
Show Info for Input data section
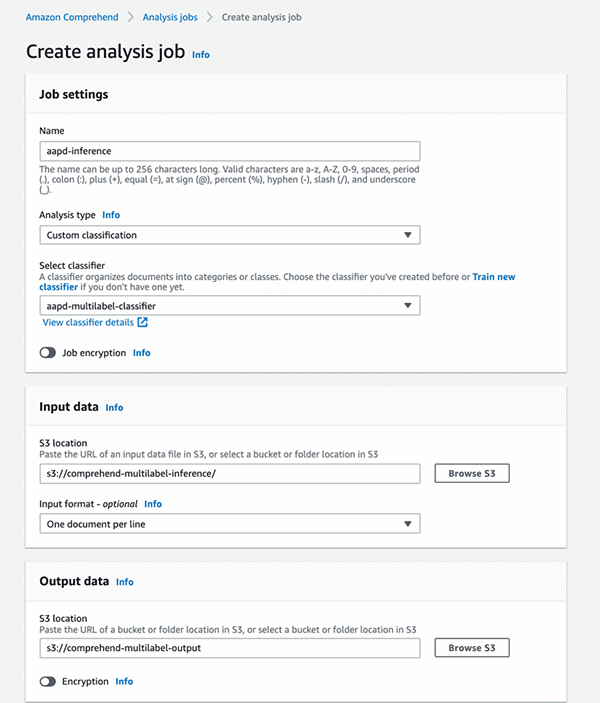(x=115, y=408)
